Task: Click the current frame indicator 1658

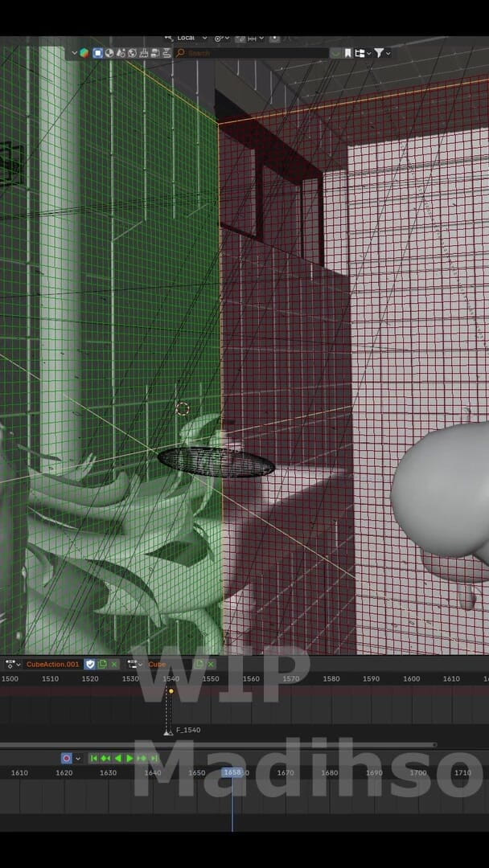Action: (x=232, y=772)
